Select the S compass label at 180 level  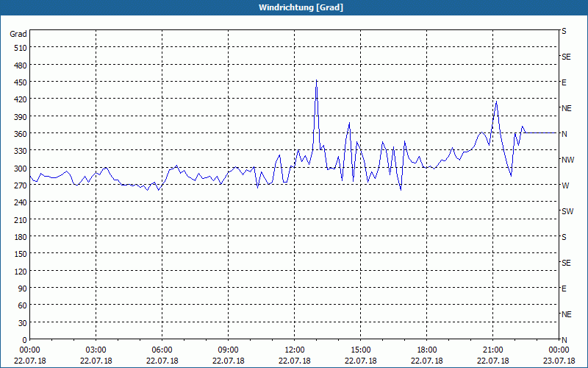pos(564,237)
